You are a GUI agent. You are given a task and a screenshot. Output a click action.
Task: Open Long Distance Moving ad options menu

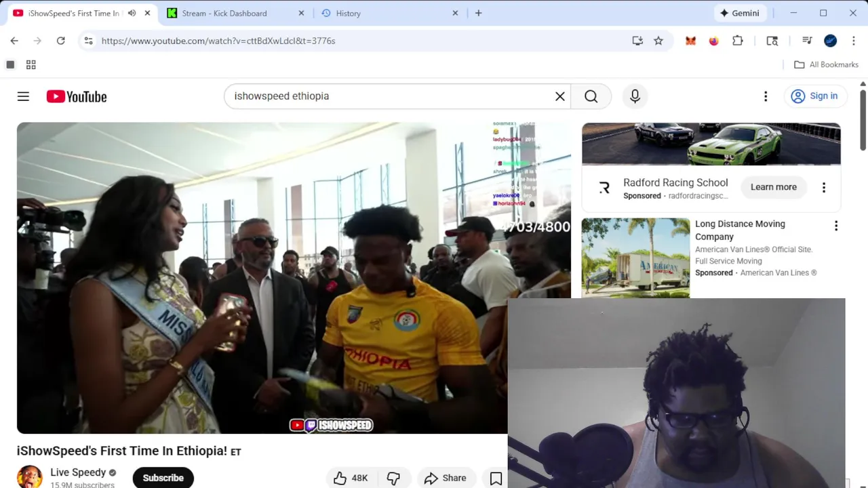click(836, 226)
